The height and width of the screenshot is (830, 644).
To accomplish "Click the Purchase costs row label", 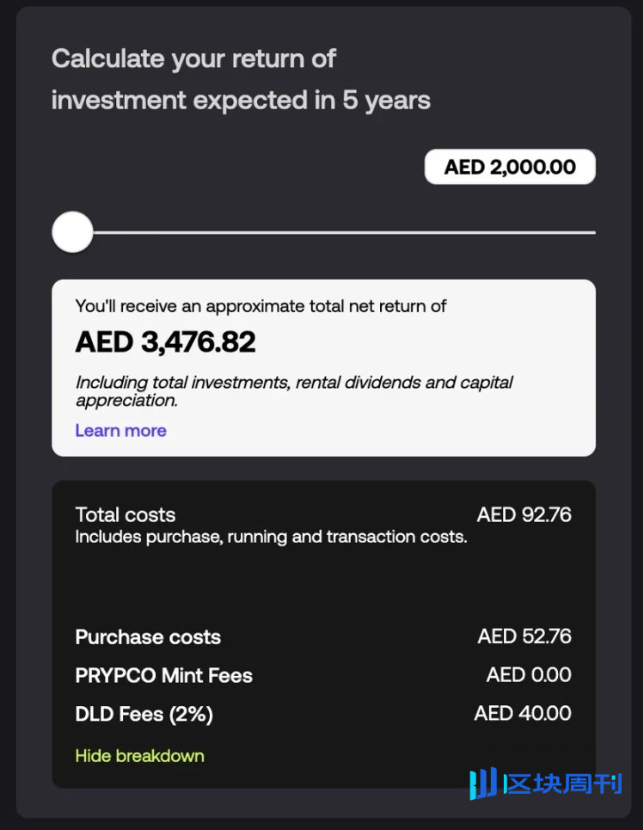I will click(x=148, y=636).
